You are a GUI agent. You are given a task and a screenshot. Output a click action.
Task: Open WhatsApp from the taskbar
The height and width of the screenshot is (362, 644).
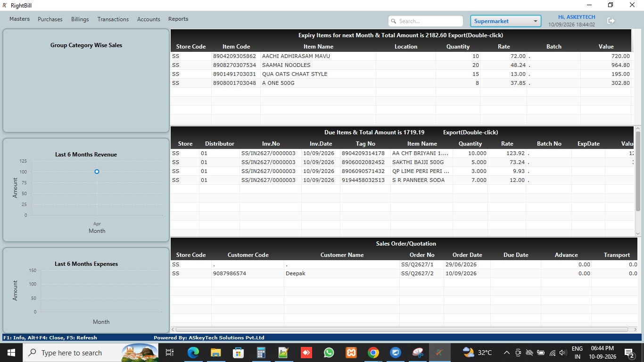(x=329, y=353)
